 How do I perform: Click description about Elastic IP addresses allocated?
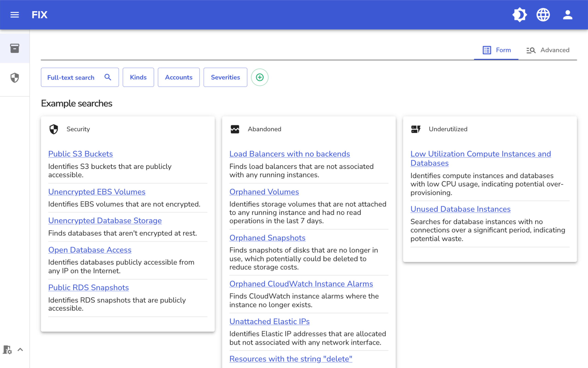pyautogui.click(x=308, y=338)
